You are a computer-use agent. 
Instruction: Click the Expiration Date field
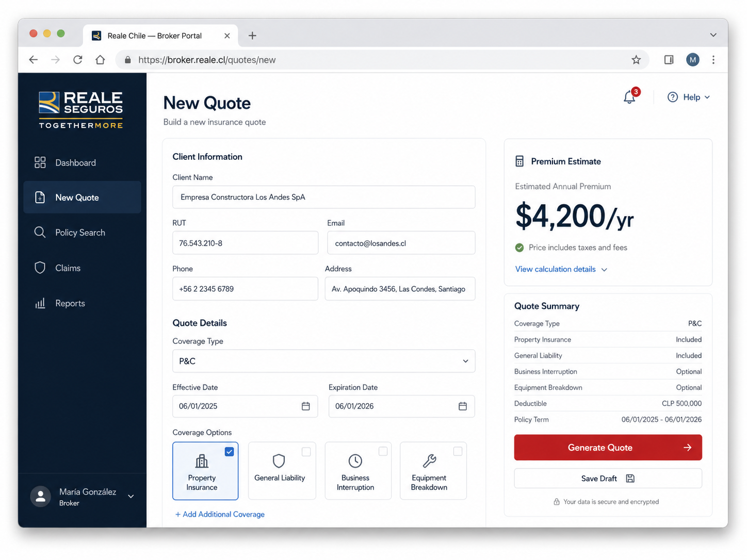(401, 406)
